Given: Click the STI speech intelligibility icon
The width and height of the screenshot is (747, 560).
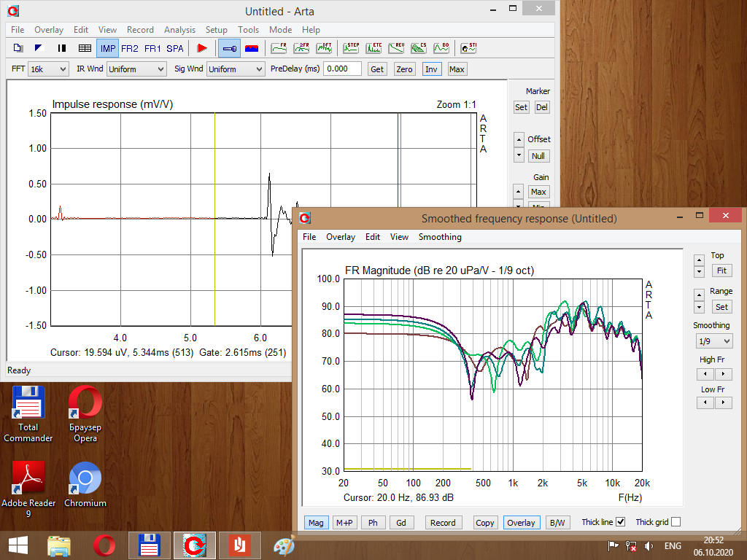Looking at the screenshot, I should coord(468,48).
